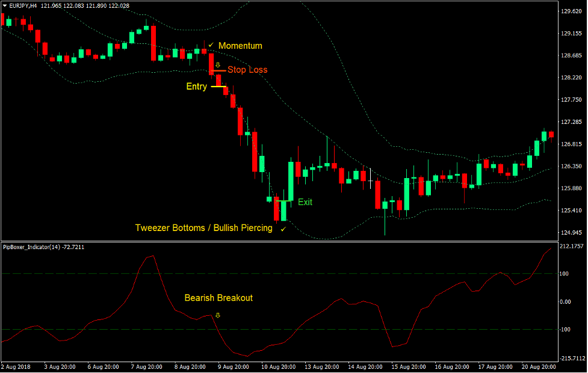Click the Stop Loss annotation text
The image size is (588, 373).
(247, 70)
